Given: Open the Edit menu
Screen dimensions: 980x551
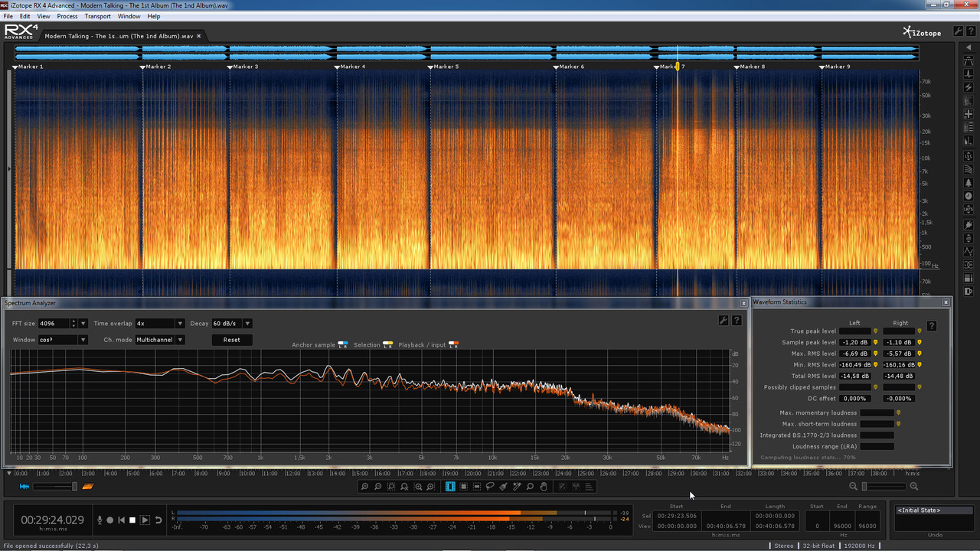Looking at the screenshot, I should [25, 16].
